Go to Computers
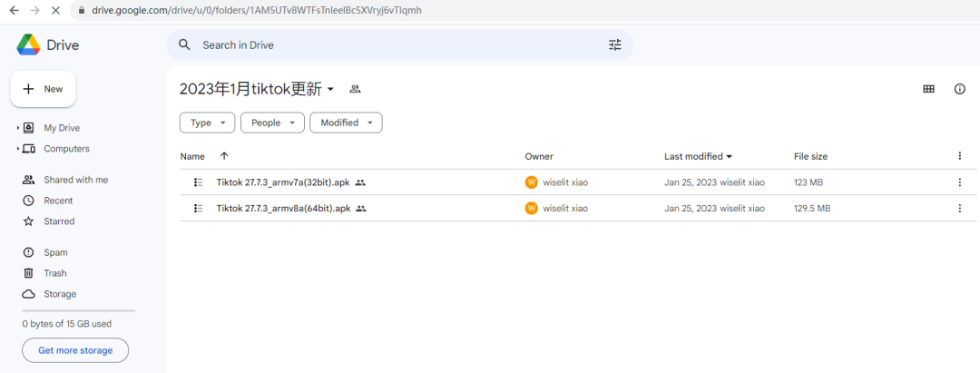Screen dimensions: 980x373 pyautogui.click(x=66, y=149)
